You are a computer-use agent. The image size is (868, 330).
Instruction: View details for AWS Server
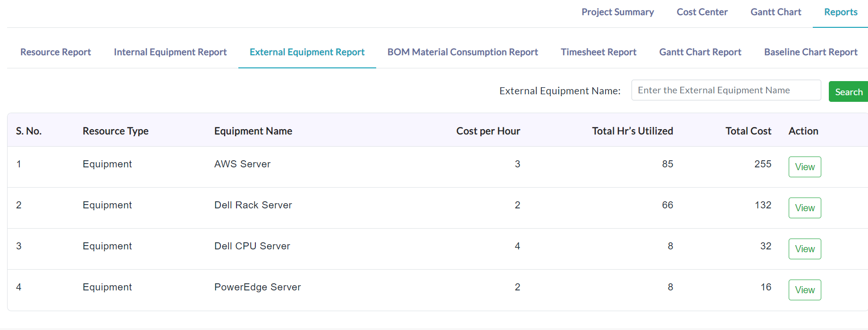[x=805, y=167]
